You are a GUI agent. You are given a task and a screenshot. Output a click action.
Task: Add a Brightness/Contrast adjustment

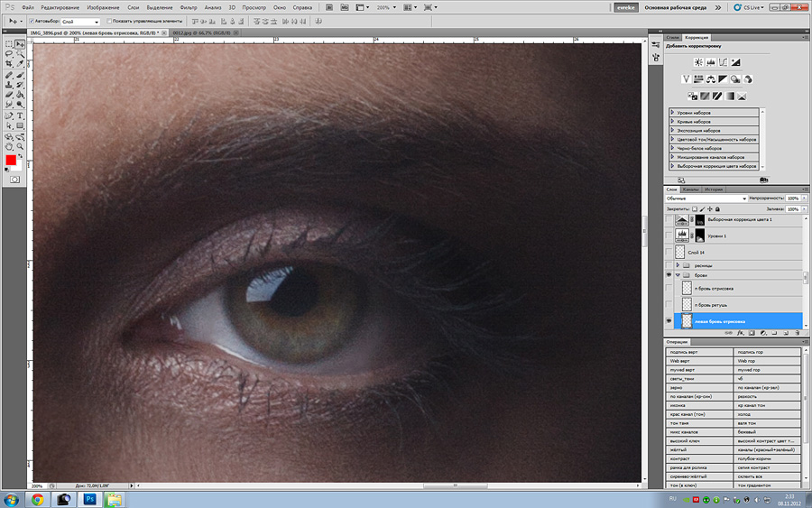[x=698, y=62]
